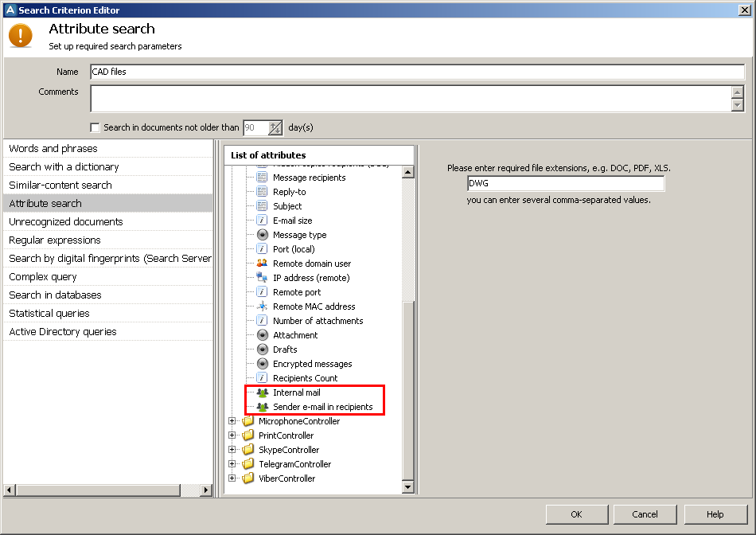
Task: Open Help for this dialog
Action: [715, 514]
